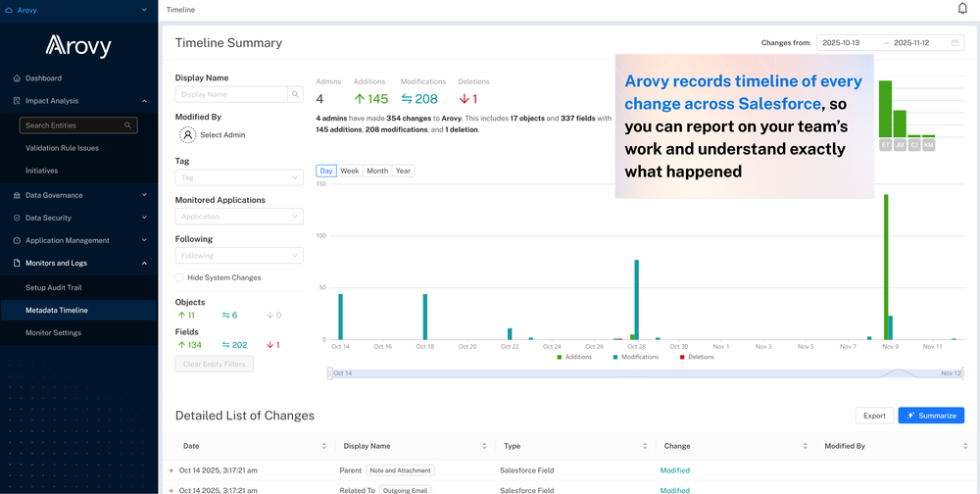The width and height of the screenshot is (980, 494).
Task: Click the Data Governance bank icon
Action: point(17,195)
